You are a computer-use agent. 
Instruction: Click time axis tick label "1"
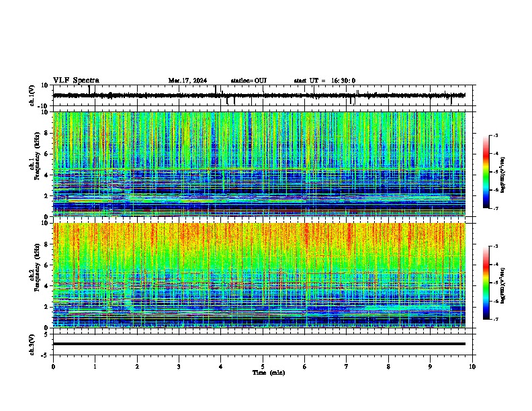pos(95,367)
